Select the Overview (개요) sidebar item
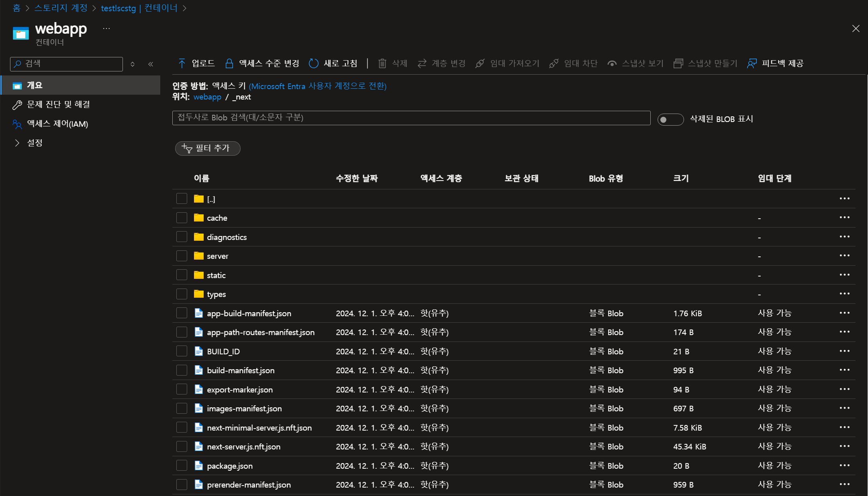 point(35,85)
